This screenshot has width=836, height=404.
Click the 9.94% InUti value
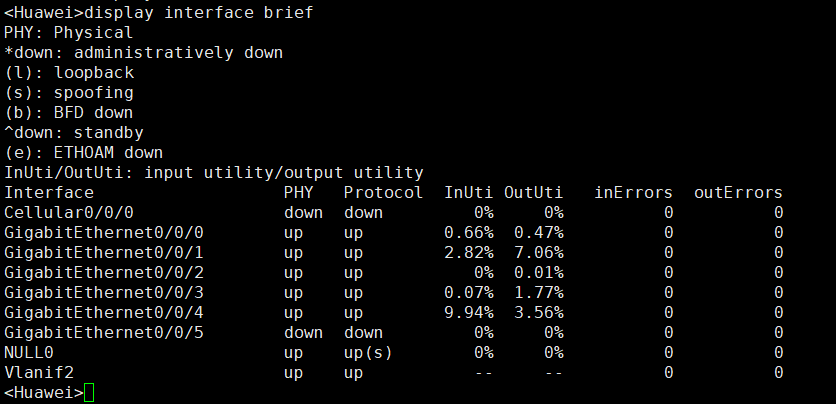click(x=469, y=312)
